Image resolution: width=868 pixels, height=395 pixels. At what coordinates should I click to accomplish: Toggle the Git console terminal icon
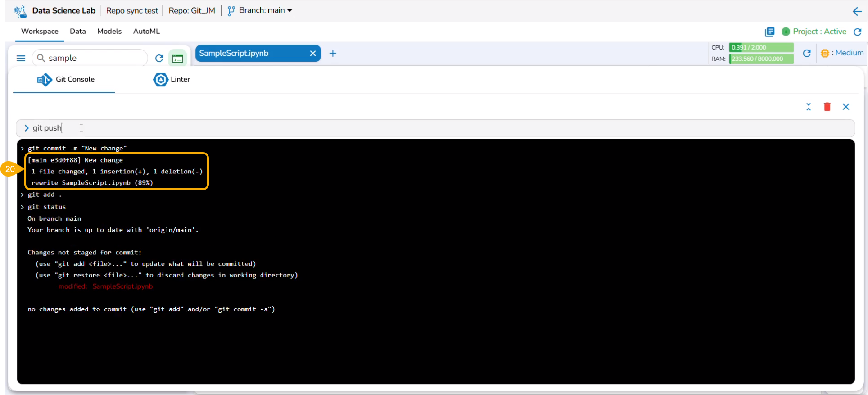pyautogui.click(x=178, y=59)
